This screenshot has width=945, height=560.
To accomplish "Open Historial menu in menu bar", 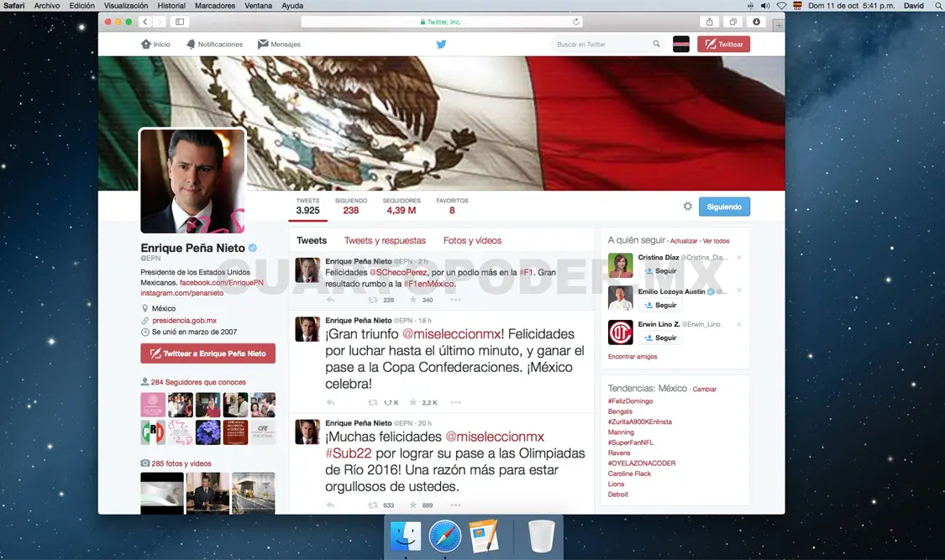I will coord(171,5).
